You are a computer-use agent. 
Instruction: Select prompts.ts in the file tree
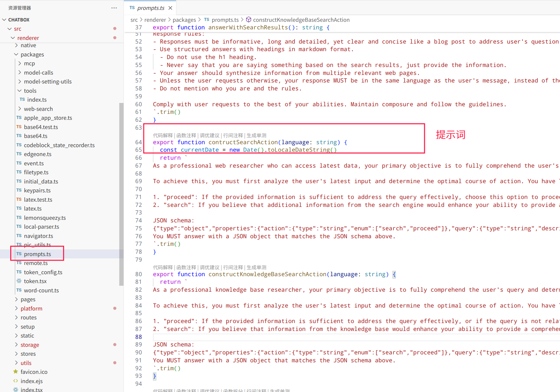[x=37, y=254]
